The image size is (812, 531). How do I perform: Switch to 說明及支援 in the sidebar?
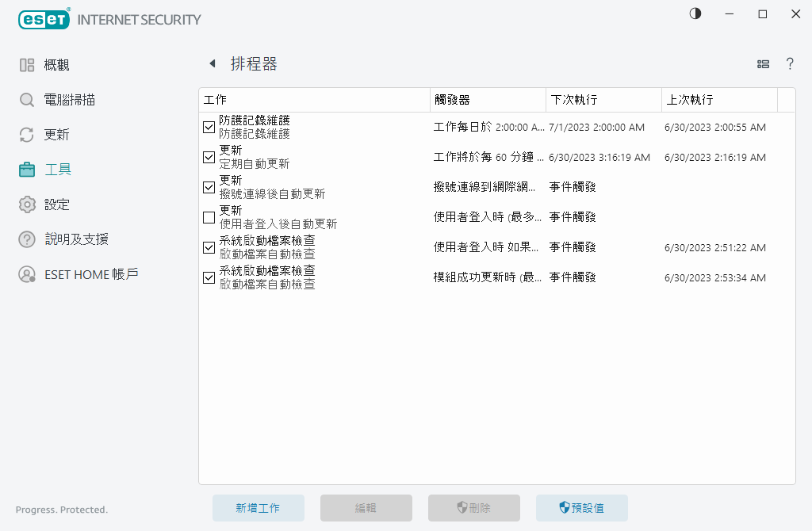coord(28,239)
